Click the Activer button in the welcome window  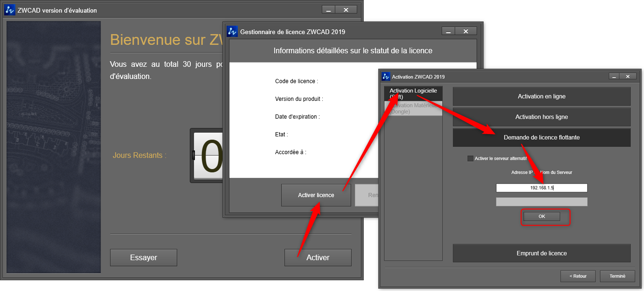tap(318, 257)
